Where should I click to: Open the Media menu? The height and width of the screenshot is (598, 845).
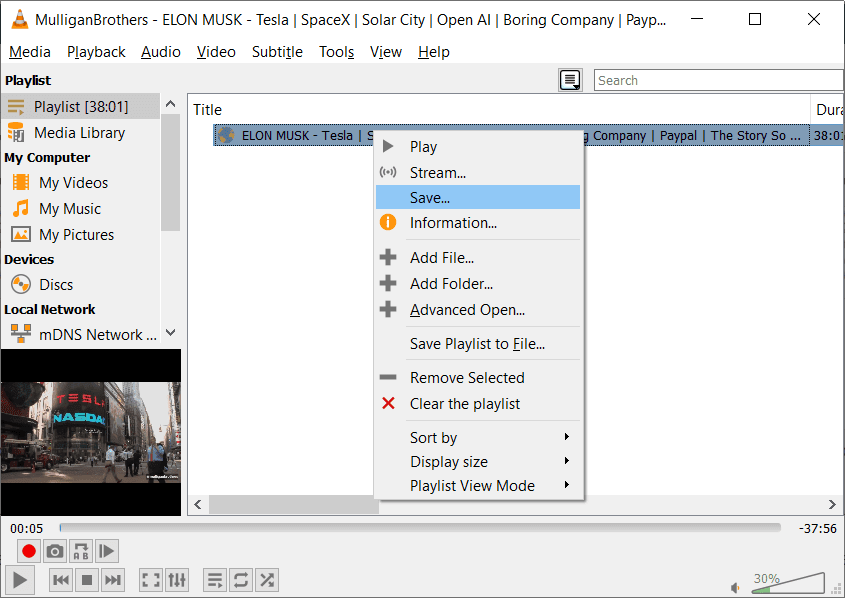(30, 52)
